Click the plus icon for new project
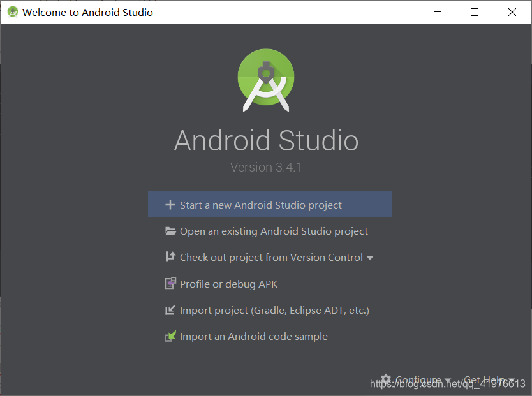Image resolution: width=532 pixels, height=396 pixels. click(170, 205)
